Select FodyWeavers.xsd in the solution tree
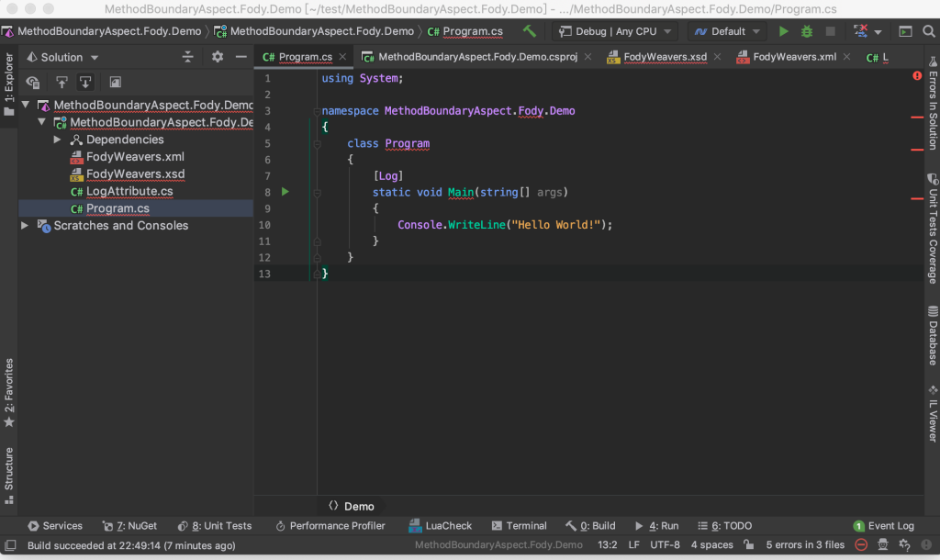 pyautogui.click(x=136, y=174)
